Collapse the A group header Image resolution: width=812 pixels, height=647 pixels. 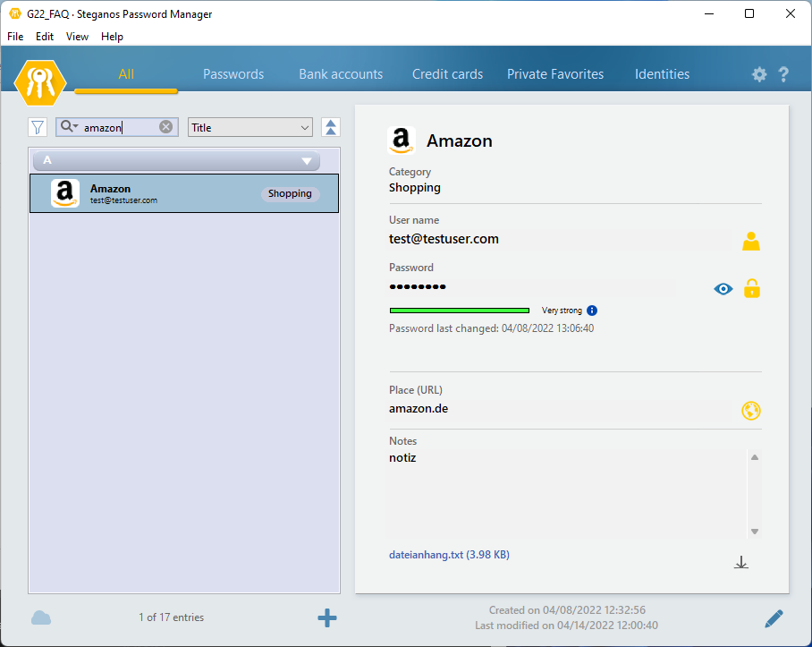[307, 161]
